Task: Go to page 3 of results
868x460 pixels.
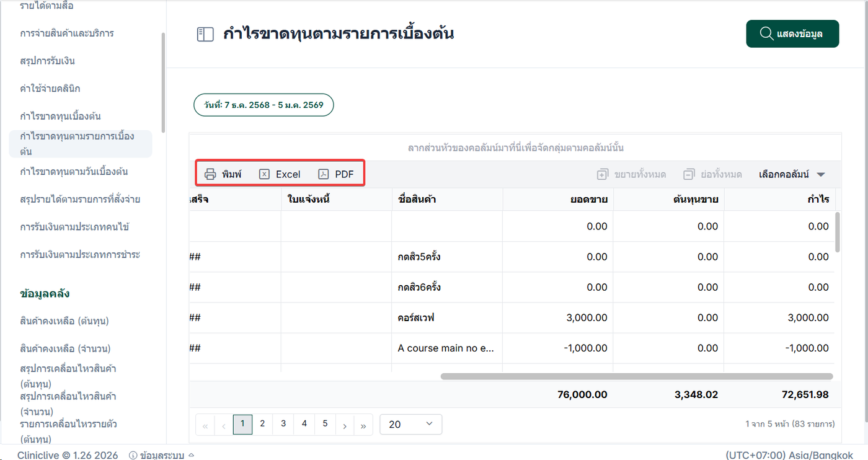Action: 283,424
